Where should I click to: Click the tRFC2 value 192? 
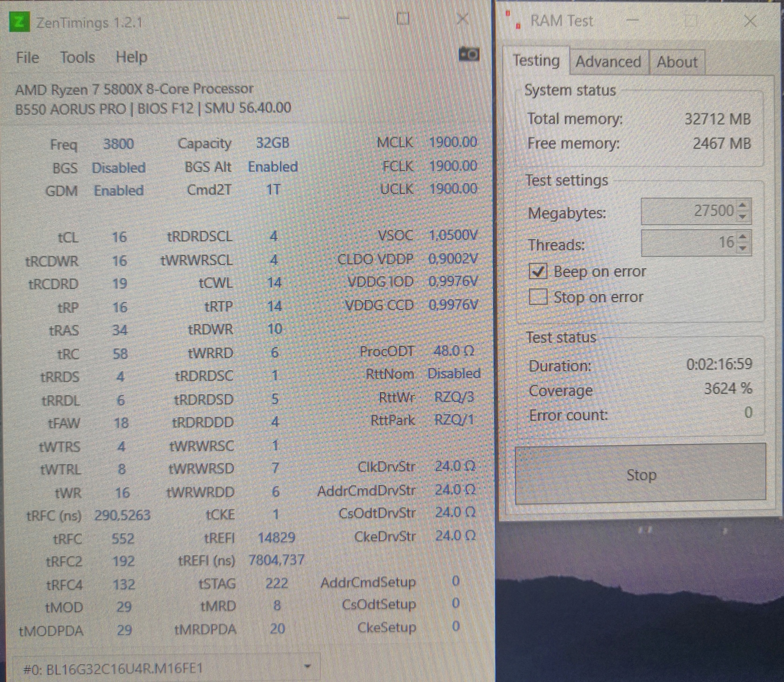(123, 561)
